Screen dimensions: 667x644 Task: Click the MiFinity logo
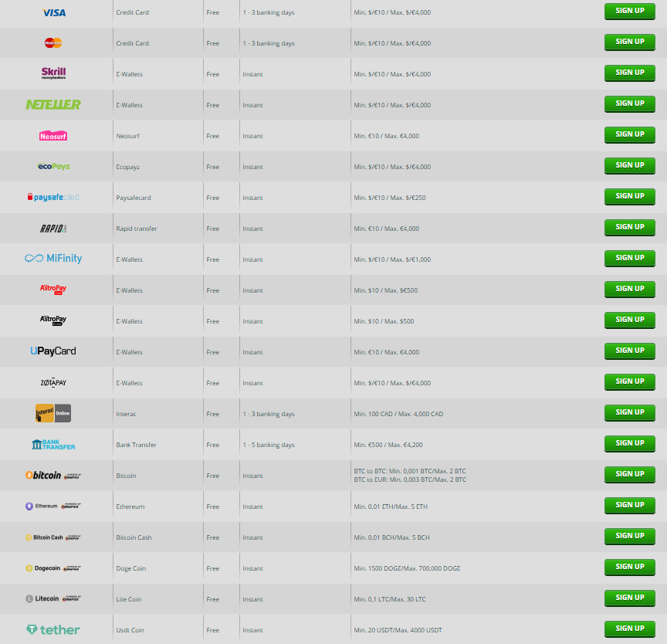(x=53, y=258)
